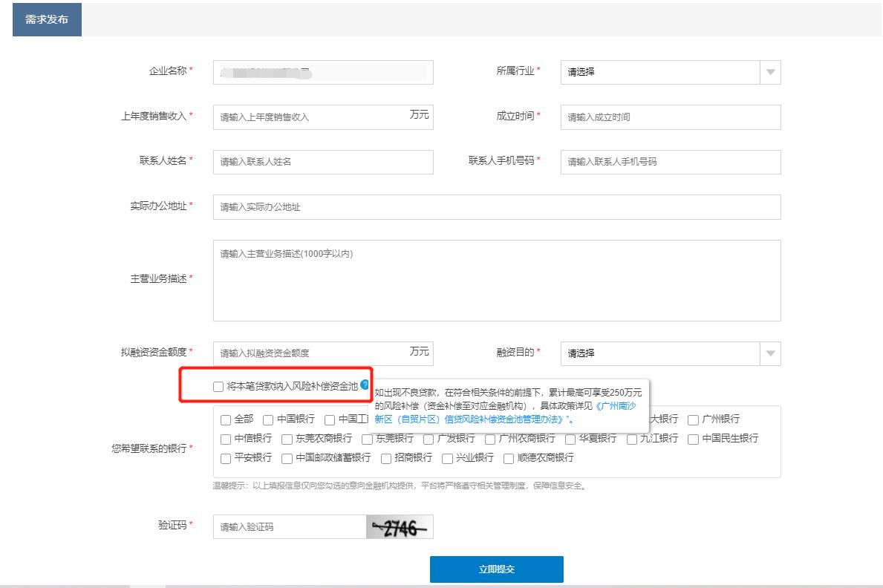The width and height of the screenshot is (883, 588).
Task: Select the 招商银行 checkbox
Action: click(x=386, y=459)
